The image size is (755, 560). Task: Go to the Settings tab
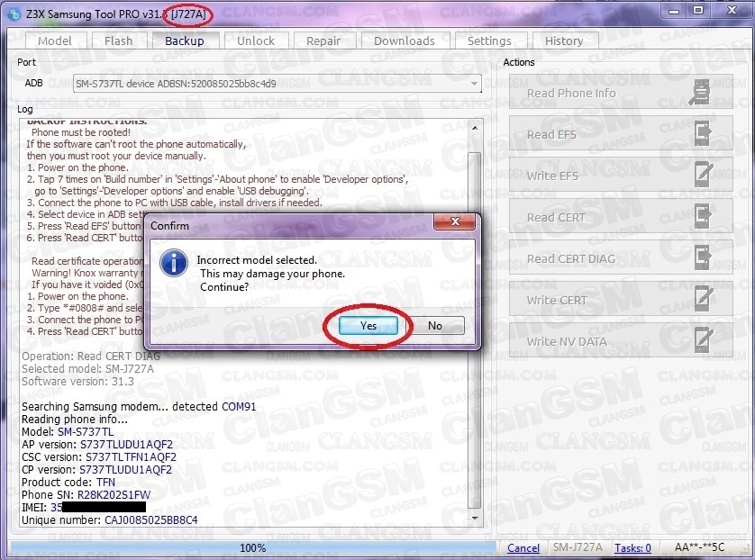490,41
